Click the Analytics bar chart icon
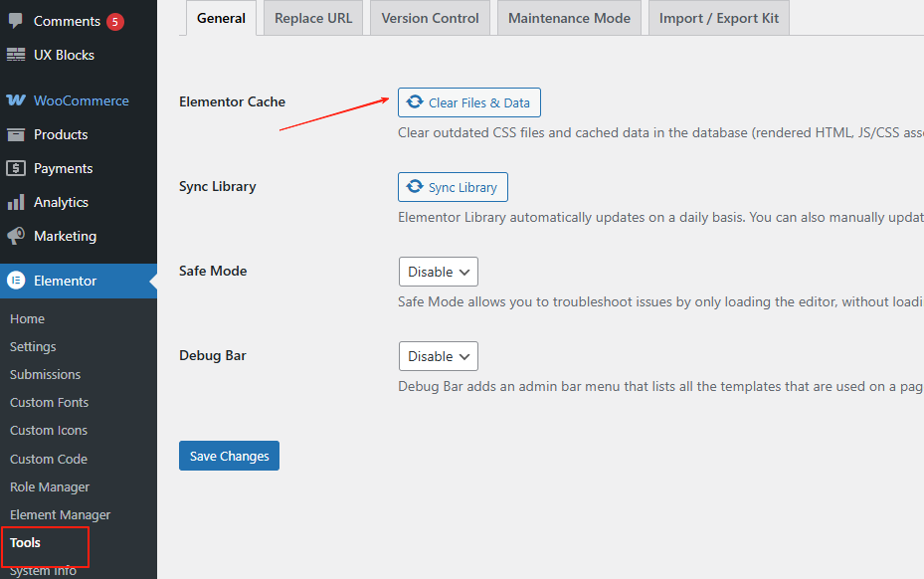The height and width of the screenshot is (579, 924). (16, 202)
